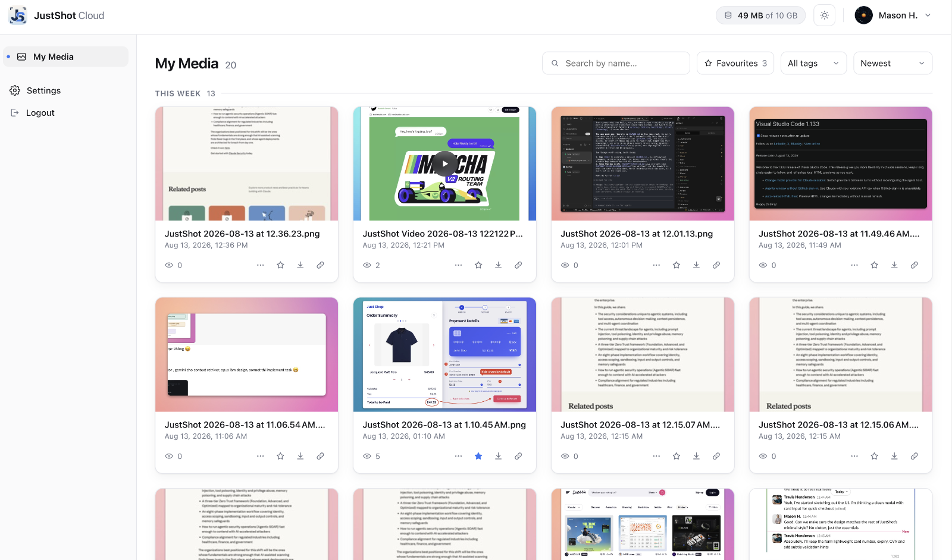
Task: Download JustShot 12.15.07 AM
Action: (696, 456)
